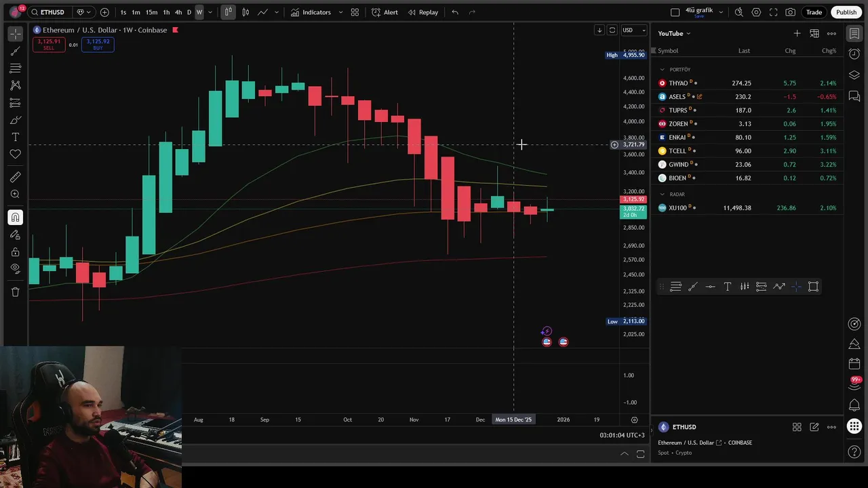The height and width of the screenshot is (488, 868).
Task: Toggle stay in drawing mode pencil-lock
Action: (15, 235)
